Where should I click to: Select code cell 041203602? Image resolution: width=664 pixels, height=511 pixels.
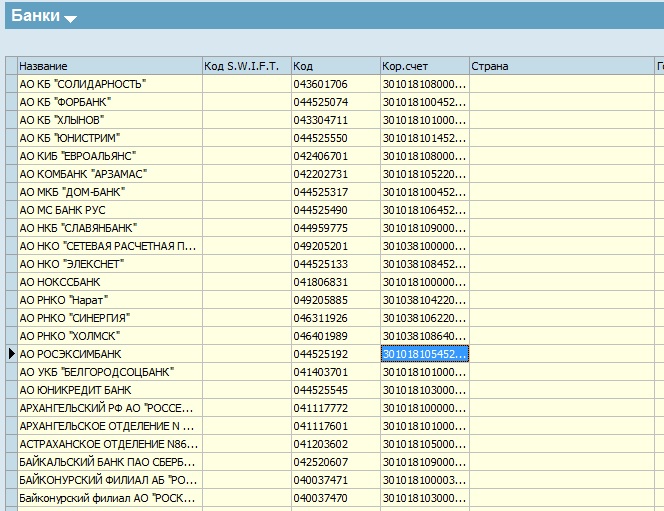click(x=336, y=444)
